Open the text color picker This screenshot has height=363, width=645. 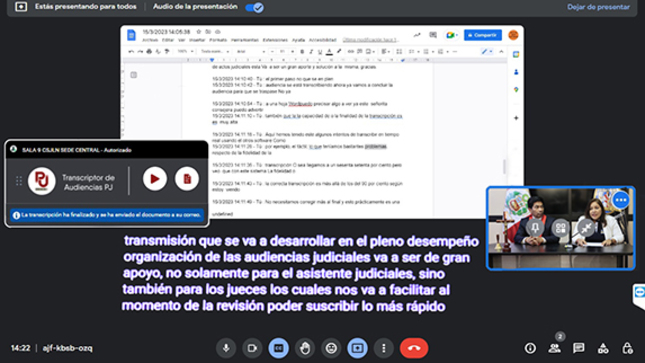329,51
